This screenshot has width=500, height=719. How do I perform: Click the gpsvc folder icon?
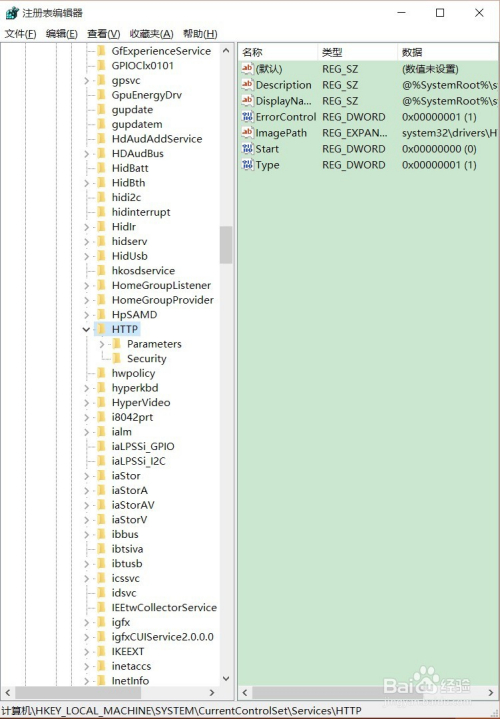(102, 80)
